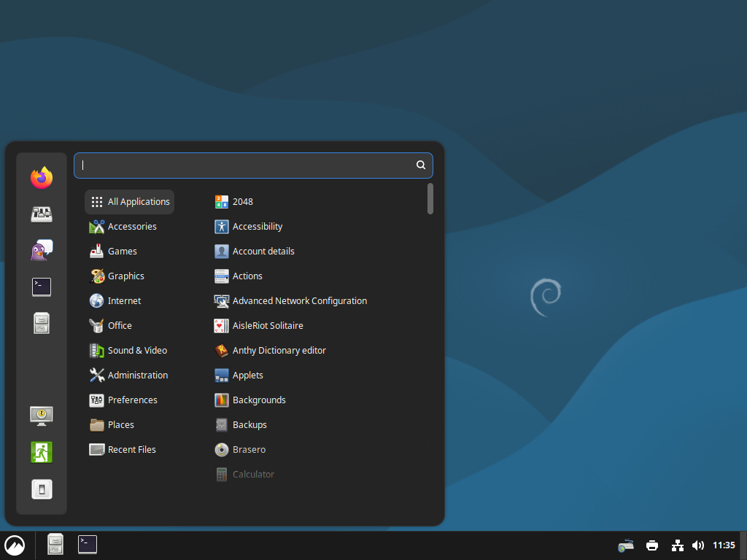Image resolution: width=747 pixels, height=560 pixels.
Task: Open a terminal using the sidebar icon
Action: point(42,287)
